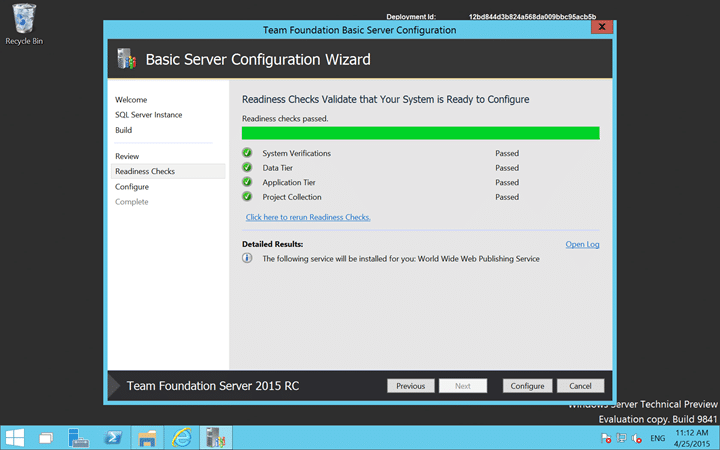This screenshot has height=450, width=720.
Task: Click the green readiness progress bar
Action: (421, 133)
